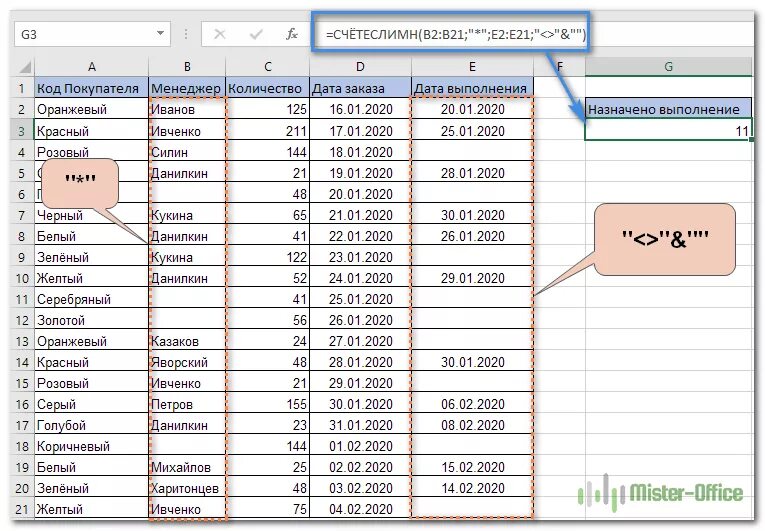Image resolution: width=765 pixels, height=531 pixels.
Task: Click completion date 29.01.2020
Action: click(x=472, y=278)
